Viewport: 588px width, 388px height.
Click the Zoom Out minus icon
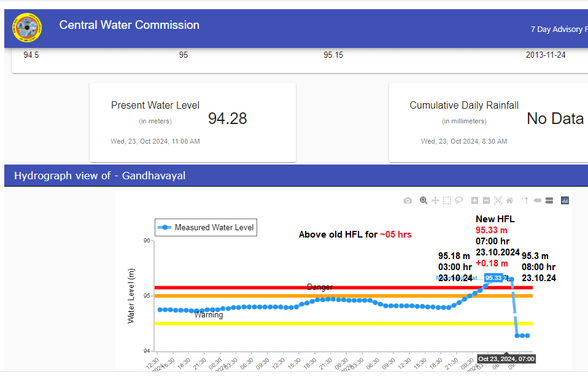(x=486, y=200)
